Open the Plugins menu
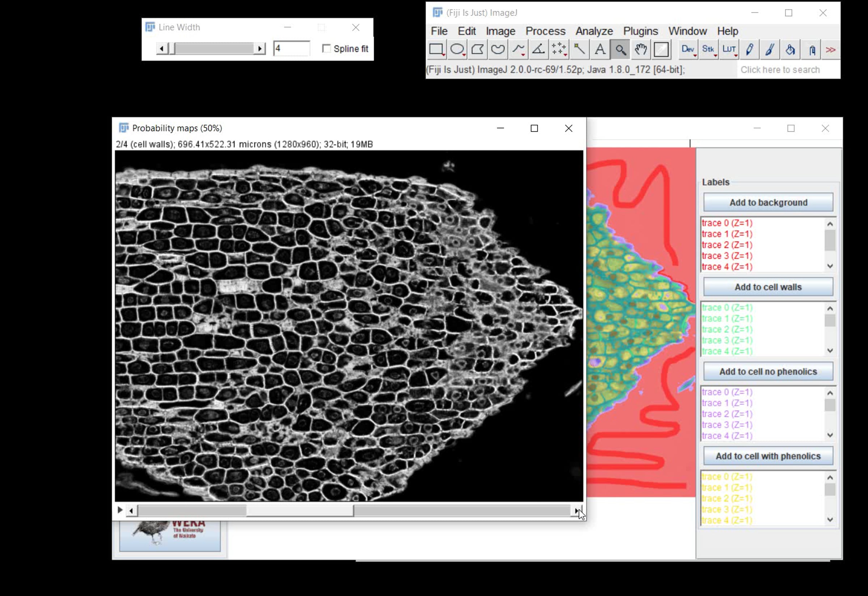The width and height of the screenshot is (868, 596). [640, 31]
